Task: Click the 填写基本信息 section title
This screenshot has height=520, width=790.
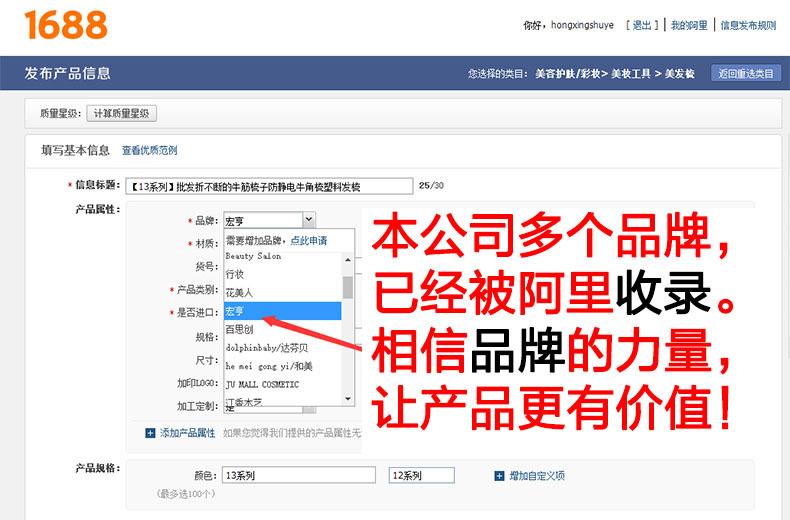Action: [x=75, y=150]
